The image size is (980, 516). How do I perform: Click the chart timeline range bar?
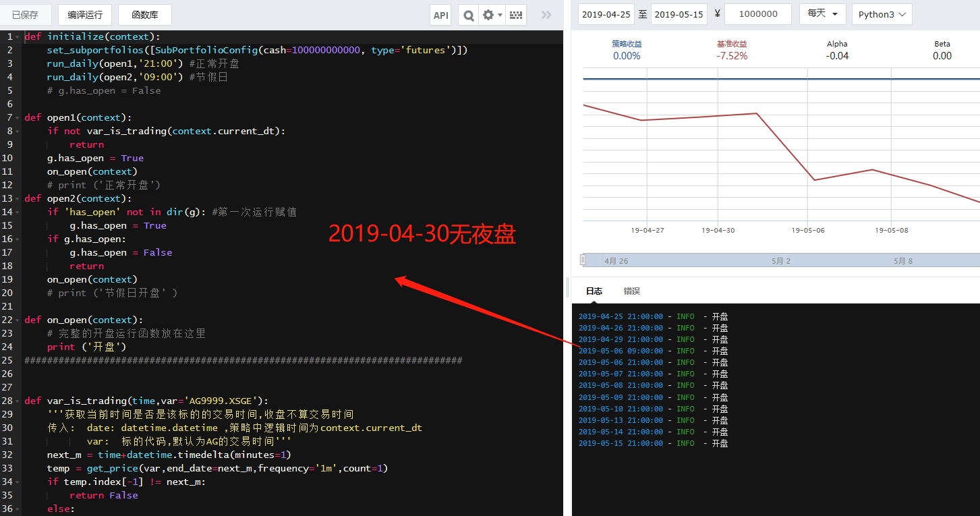(x=782, y=260)
